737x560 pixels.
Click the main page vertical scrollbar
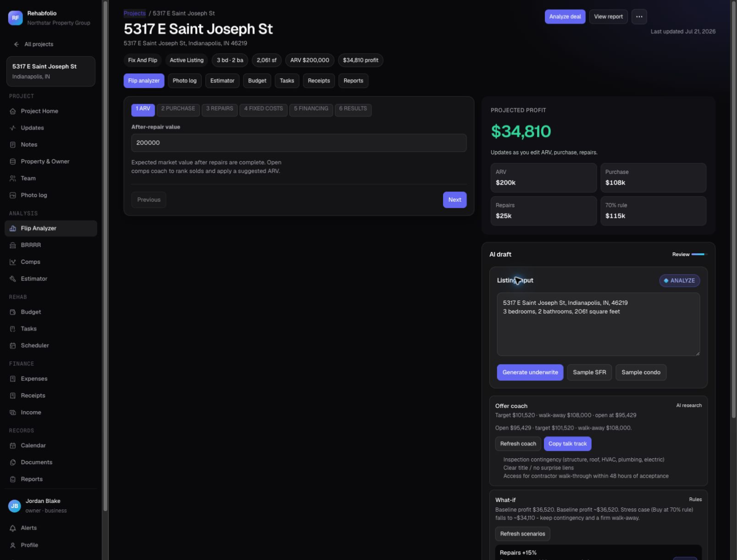[x=733, y=210]
